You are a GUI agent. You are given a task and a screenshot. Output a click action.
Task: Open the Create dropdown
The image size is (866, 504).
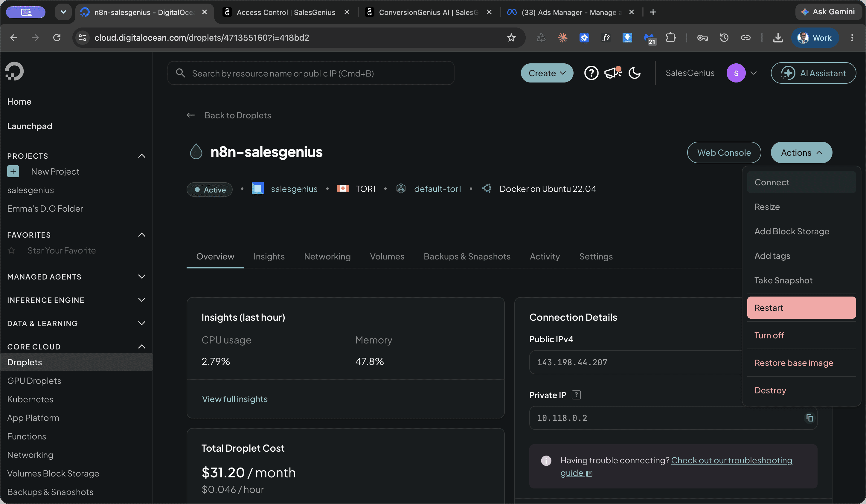click(547, 73)
